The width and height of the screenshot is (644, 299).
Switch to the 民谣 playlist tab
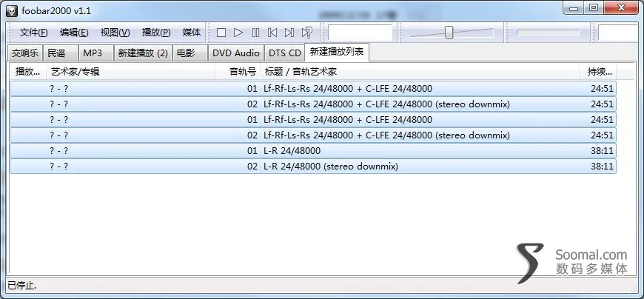61,53
